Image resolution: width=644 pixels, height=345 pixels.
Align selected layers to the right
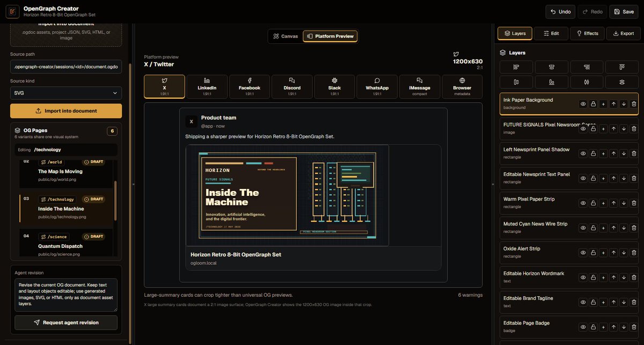(x=587, y=67)
